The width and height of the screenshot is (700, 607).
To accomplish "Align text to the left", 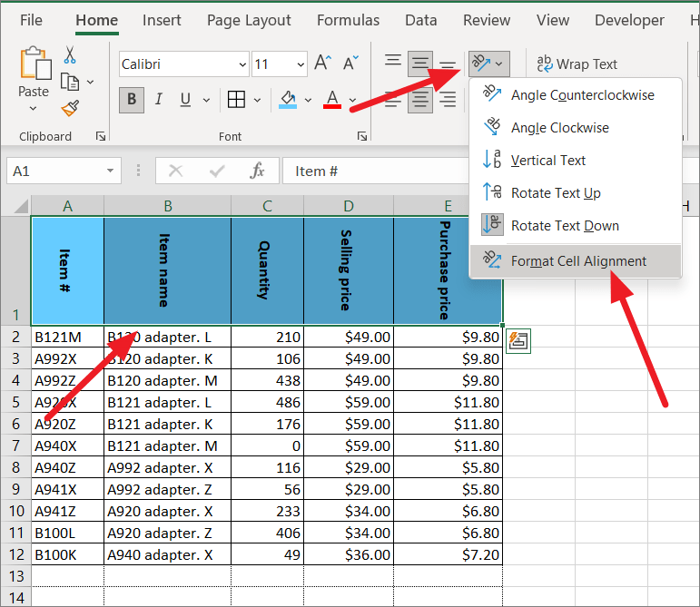I will pos(393,100).
